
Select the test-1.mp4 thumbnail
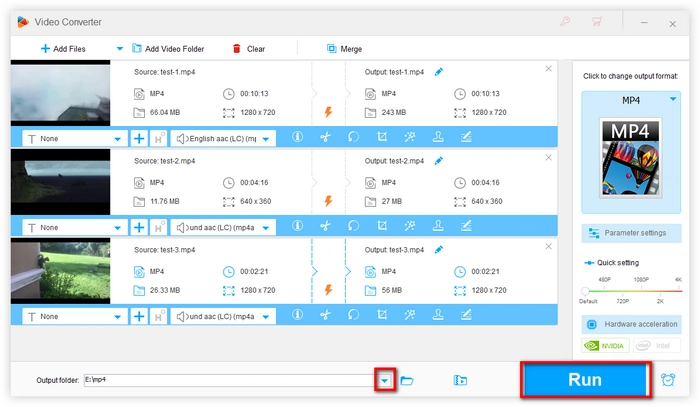(60, 93)
